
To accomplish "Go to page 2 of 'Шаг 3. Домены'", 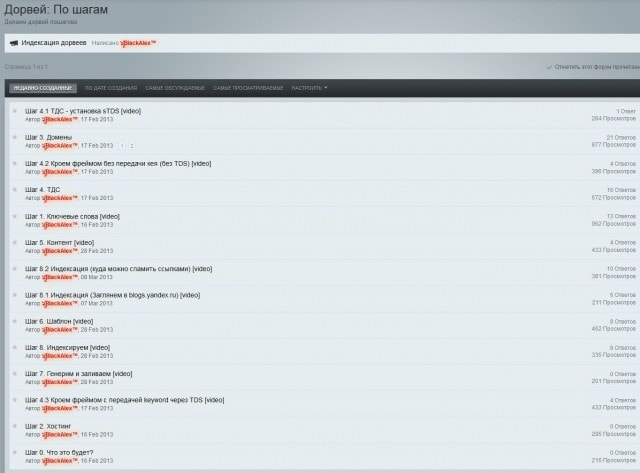I will (131, 146).
